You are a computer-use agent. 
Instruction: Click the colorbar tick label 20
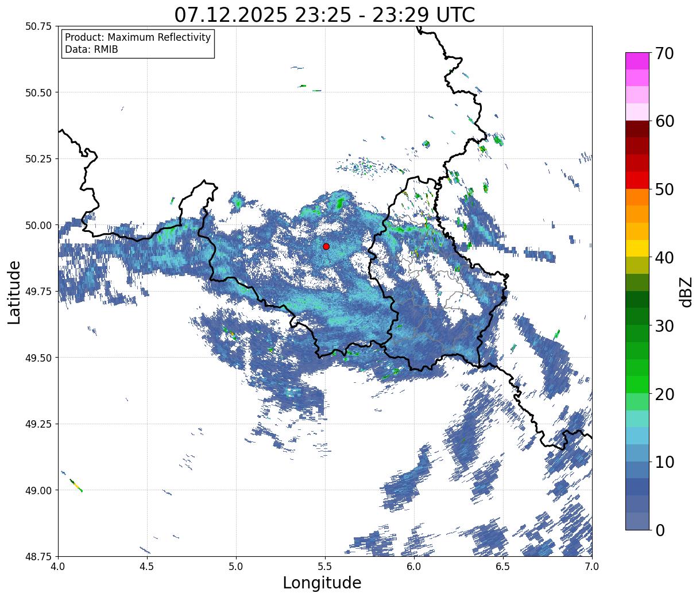pyautogui.click(x=664, y=394)
